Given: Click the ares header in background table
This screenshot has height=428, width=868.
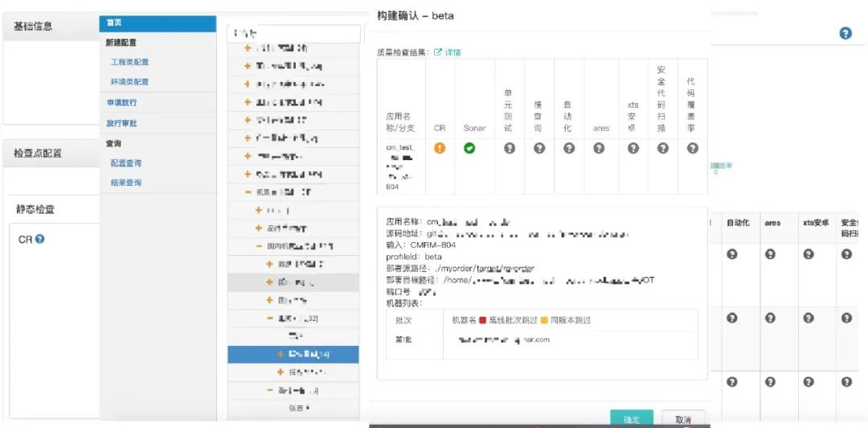Looking at the screenshot, I should point(772,224).
